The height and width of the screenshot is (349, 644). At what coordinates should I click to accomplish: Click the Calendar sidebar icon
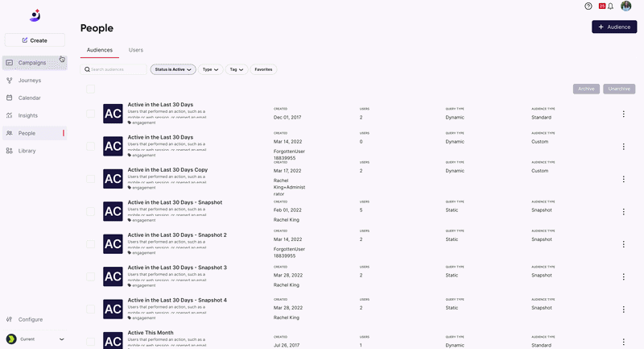pyautogui.click(x=10, y=98)
